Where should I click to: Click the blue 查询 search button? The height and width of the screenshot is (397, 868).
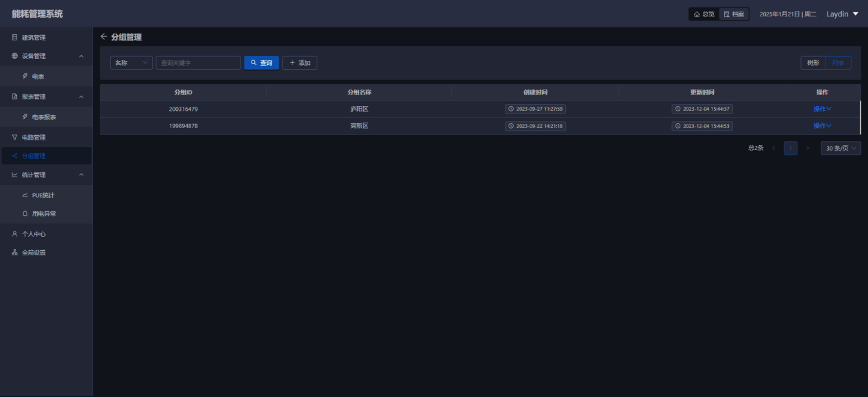click(262, 63)
